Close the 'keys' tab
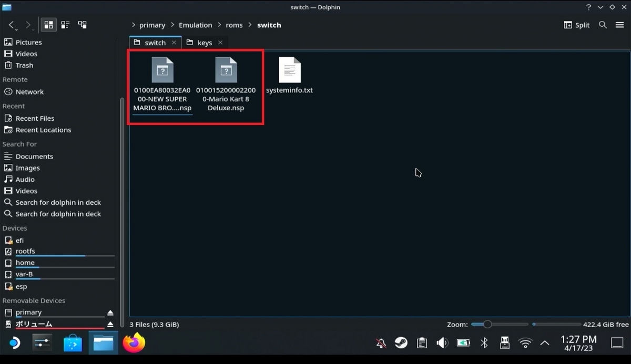The width and height of the screenshot is (631, 364). [220, 43]
